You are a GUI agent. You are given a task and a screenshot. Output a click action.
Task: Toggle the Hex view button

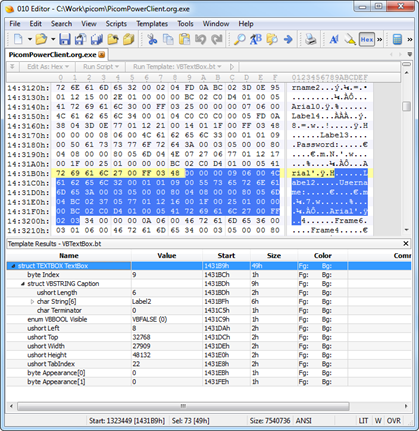367,39
